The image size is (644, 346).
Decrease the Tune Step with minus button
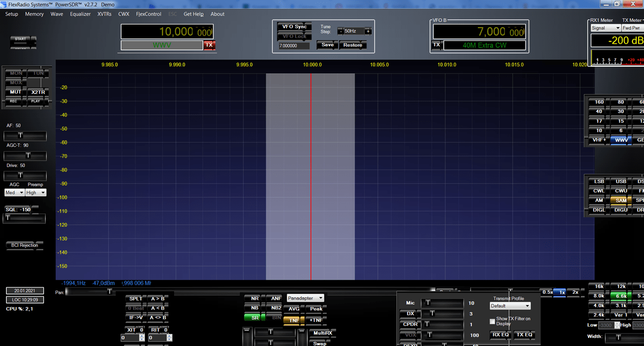tap(341, 31)
